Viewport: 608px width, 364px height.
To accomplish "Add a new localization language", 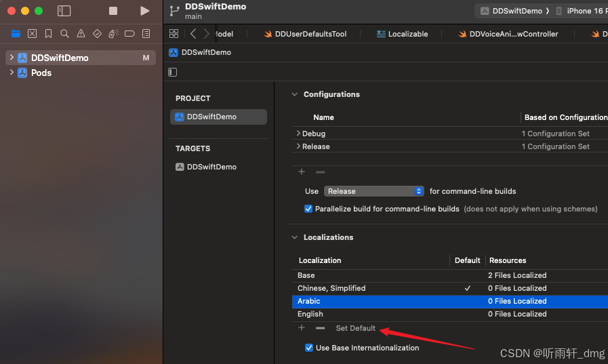I will click(301, 328).
